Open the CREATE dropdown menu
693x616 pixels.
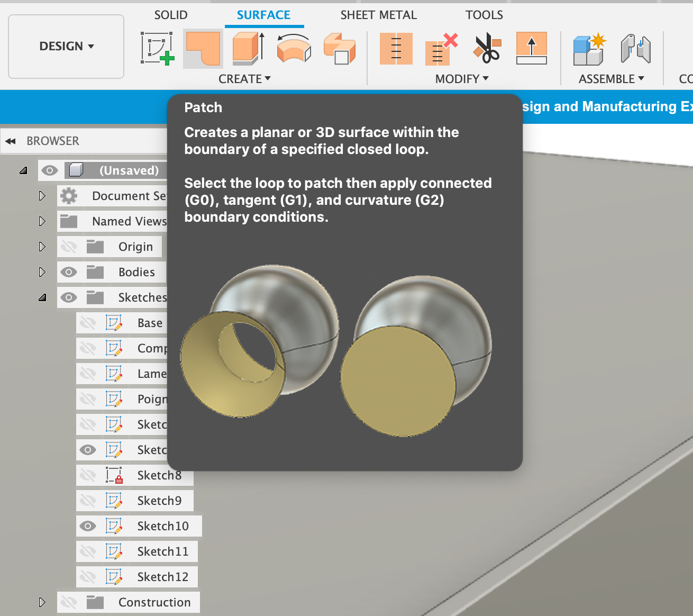[x=244, y=79]
